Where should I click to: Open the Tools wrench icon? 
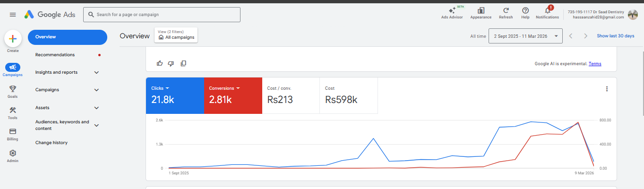(13, 110)
